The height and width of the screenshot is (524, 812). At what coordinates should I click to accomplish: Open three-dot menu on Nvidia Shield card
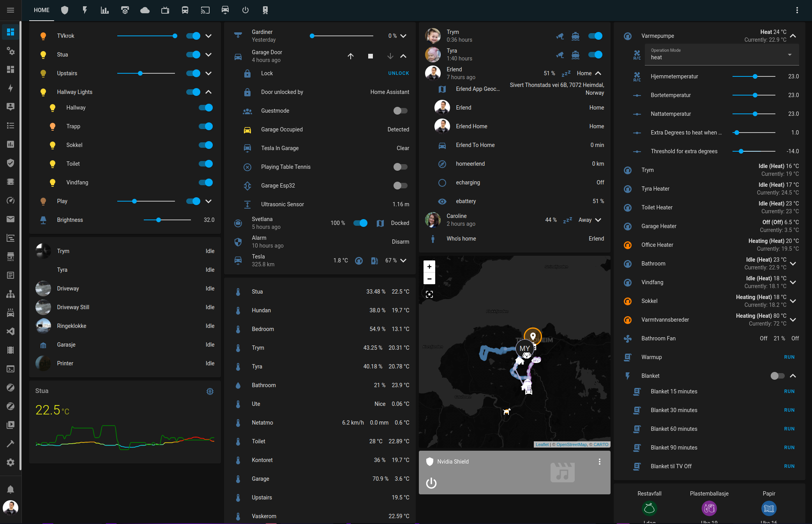coord(599,462)
